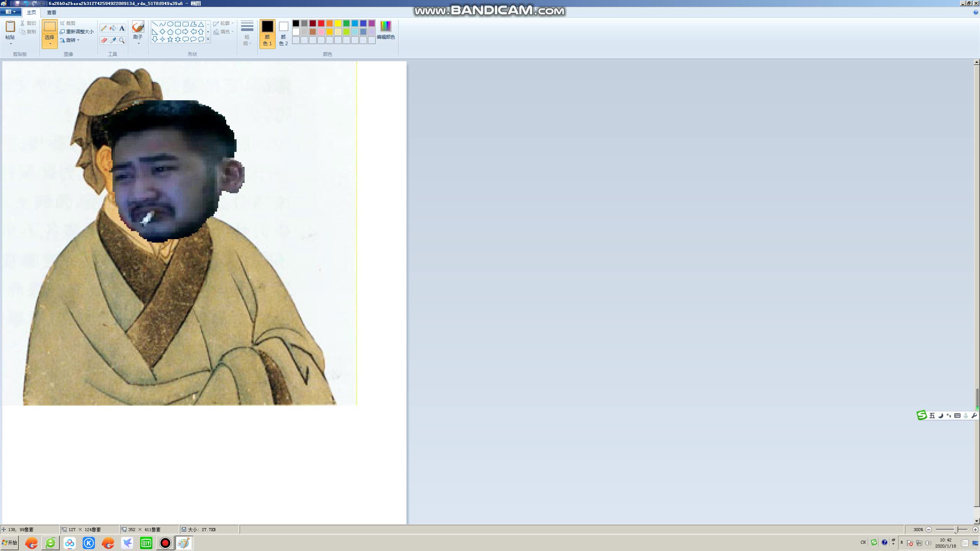Open Edit colors (编辑颜色)
This screenshot has width=980, height=551.
coord(385,30)
